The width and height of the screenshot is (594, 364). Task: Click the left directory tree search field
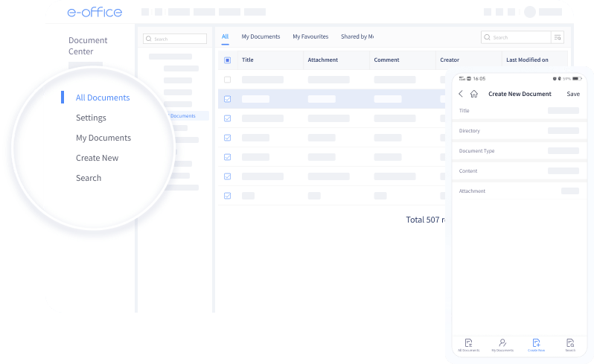175,39
